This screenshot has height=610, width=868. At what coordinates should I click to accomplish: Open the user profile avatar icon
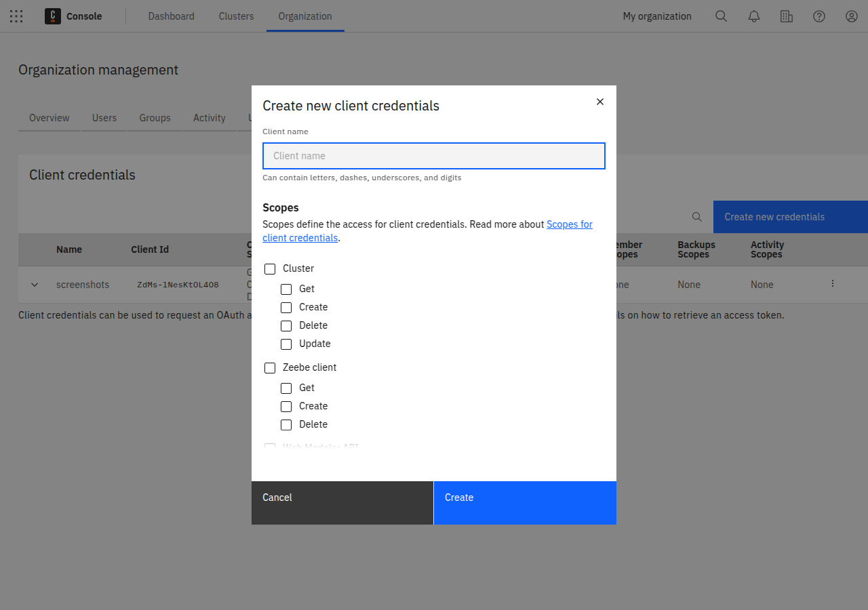[x=851, y=16]
